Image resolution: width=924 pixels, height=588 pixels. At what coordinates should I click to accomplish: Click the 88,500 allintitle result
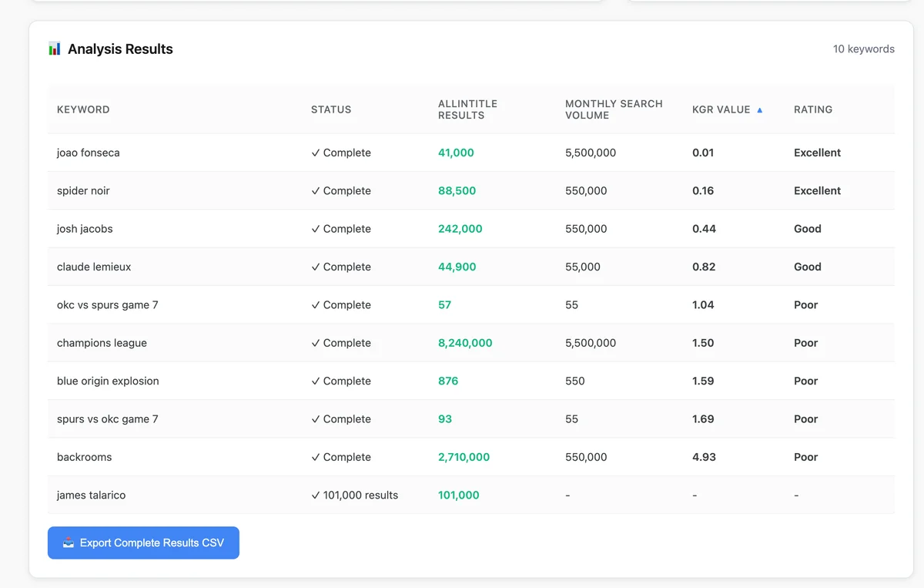(457, 190)
